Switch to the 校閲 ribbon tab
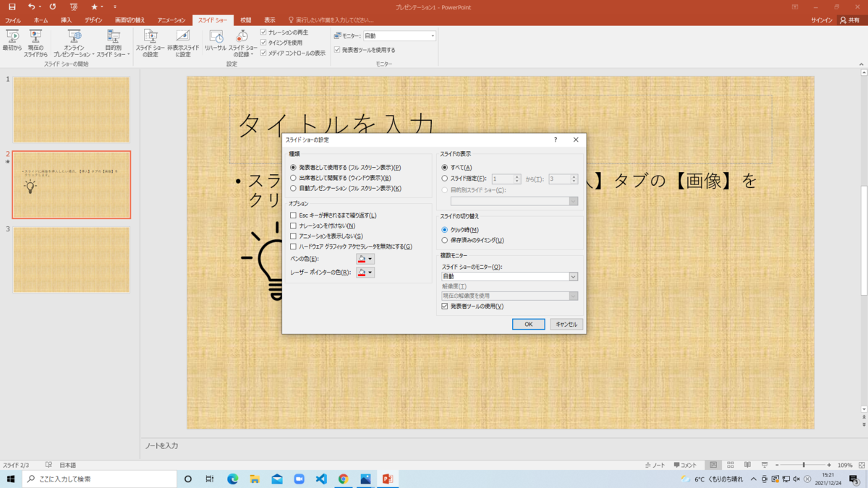Screen dimensions: 868x488 point(244,20)
